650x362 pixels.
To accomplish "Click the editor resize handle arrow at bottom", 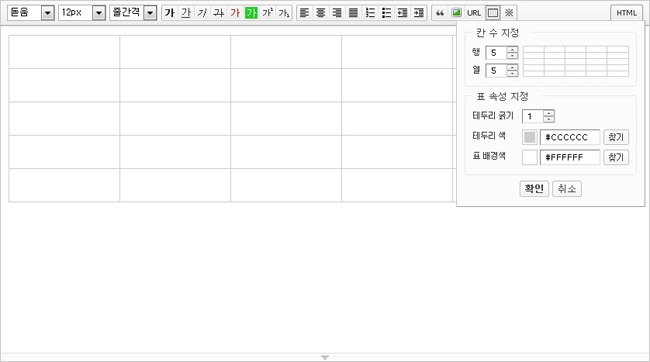I will tap(325, 357).
